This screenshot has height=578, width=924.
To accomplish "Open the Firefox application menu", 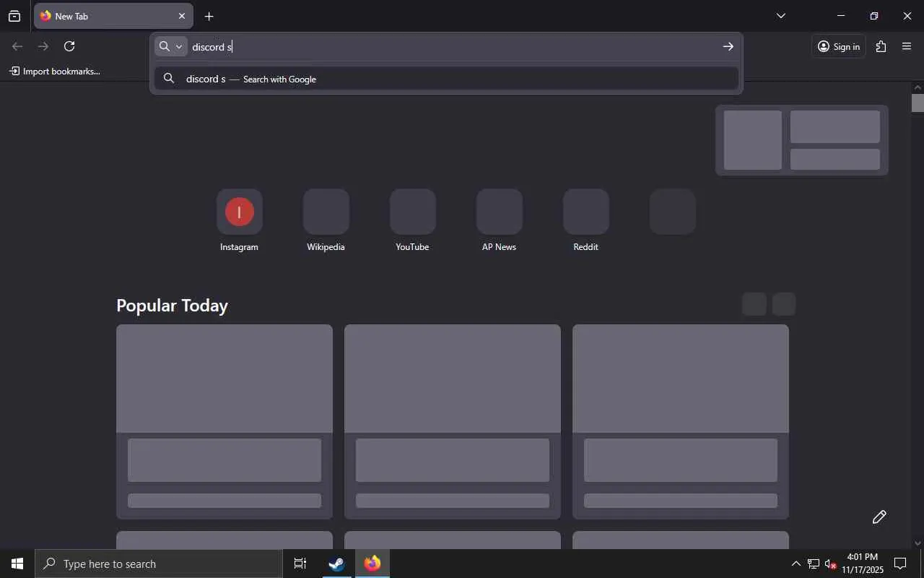I will 907,46.
